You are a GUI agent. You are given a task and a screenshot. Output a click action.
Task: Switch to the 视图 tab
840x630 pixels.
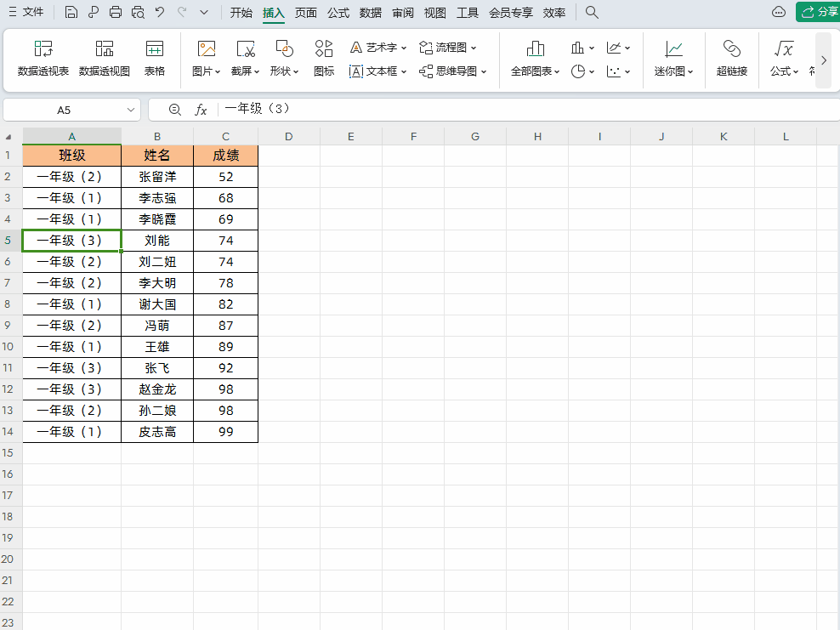click(434, 12)
